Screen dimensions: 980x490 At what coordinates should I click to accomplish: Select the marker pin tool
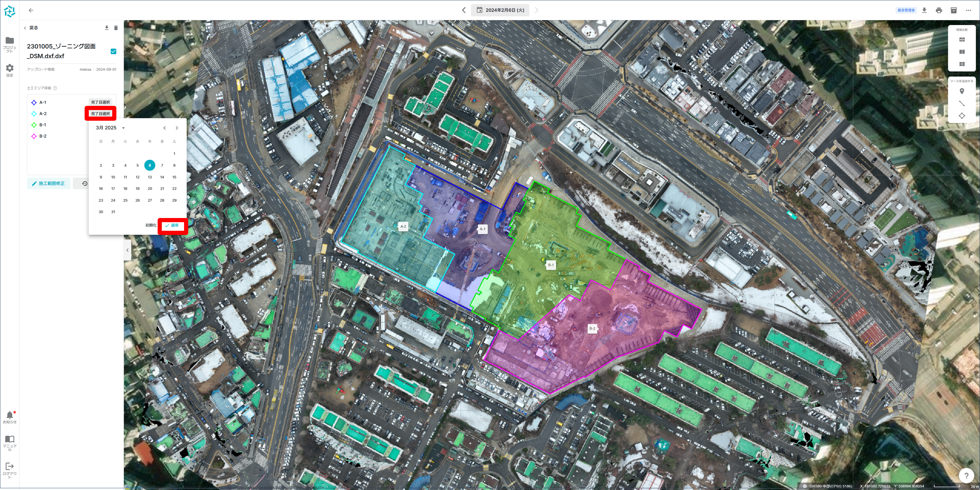pyautogui.click(x=961, y=91)
